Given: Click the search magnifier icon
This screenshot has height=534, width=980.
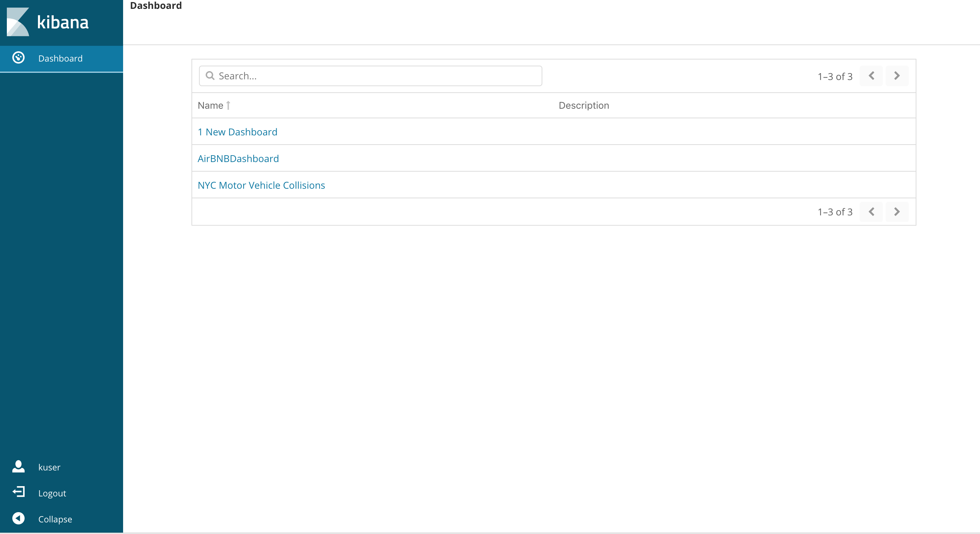Looking at the screenshot, I should 210,76.
